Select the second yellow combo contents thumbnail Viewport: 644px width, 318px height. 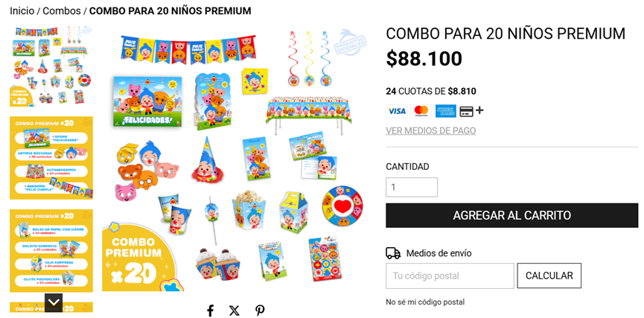pyautogui.click(x=51, y=158)
